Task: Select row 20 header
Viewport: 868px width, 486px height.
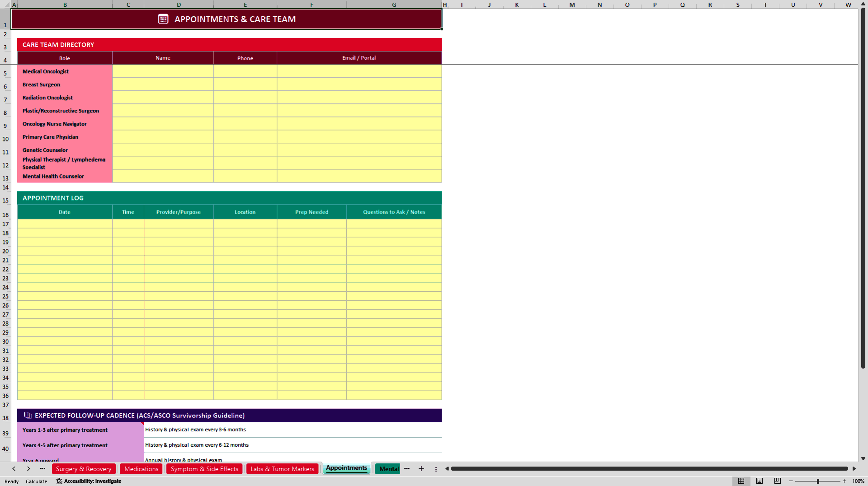Action: [x=5, y=251]
